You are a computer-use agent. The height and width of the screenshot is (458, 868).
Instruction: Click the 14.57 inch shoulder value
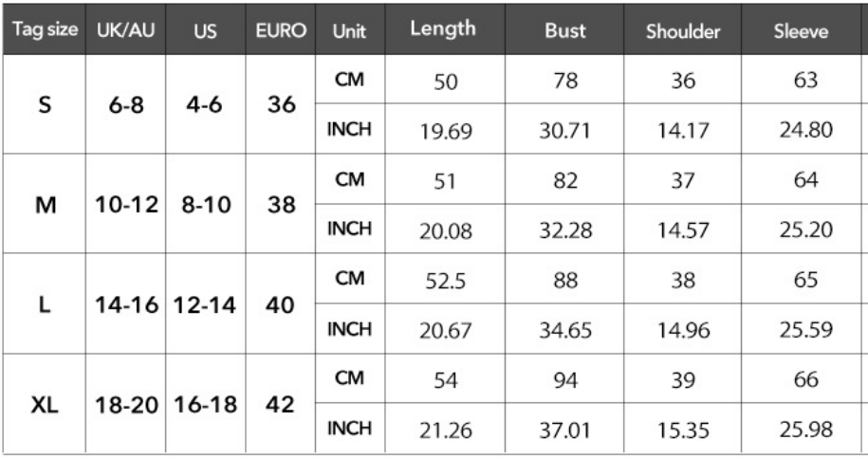point(684,231)
